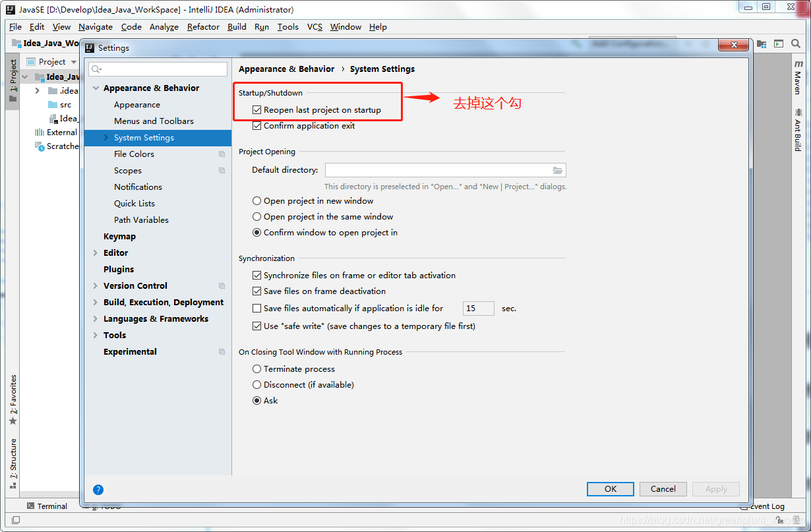Click the project-level icon beside Version Control
The image size is (811, 532).
click(x=222, y=286)
